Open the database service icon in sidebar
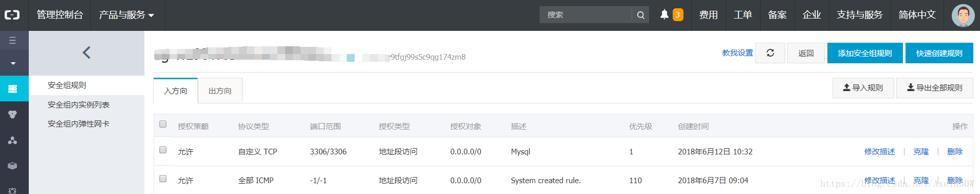 13,114
